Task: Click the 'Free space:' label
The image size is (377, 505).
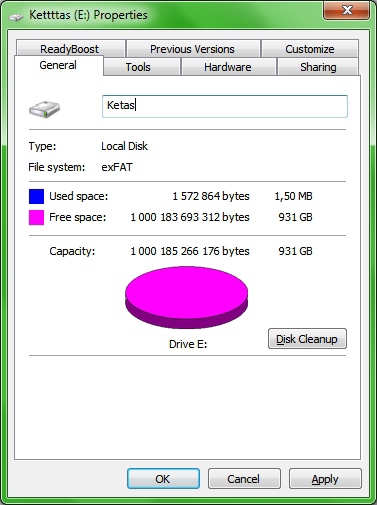Action: [78, 217]
